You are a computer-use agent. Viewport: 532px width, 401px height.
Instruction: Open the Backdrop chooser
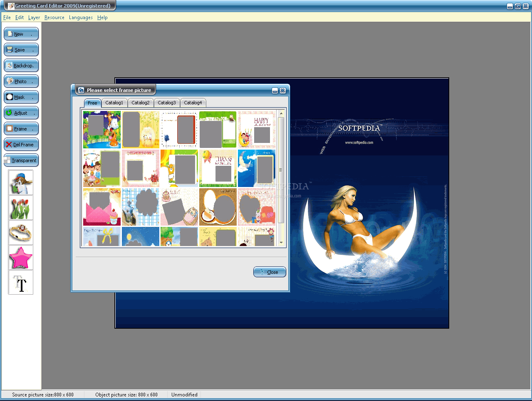pos(21,66)
